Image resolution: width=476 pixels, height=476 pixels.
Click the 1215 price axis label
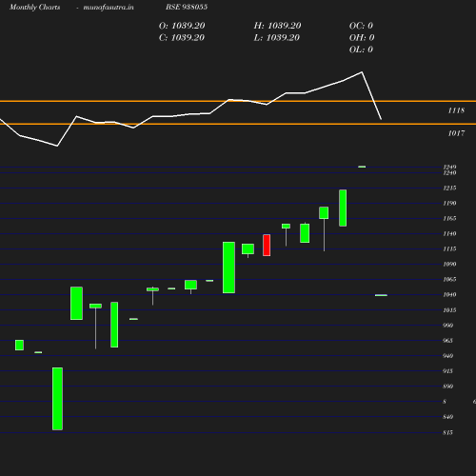449,188
